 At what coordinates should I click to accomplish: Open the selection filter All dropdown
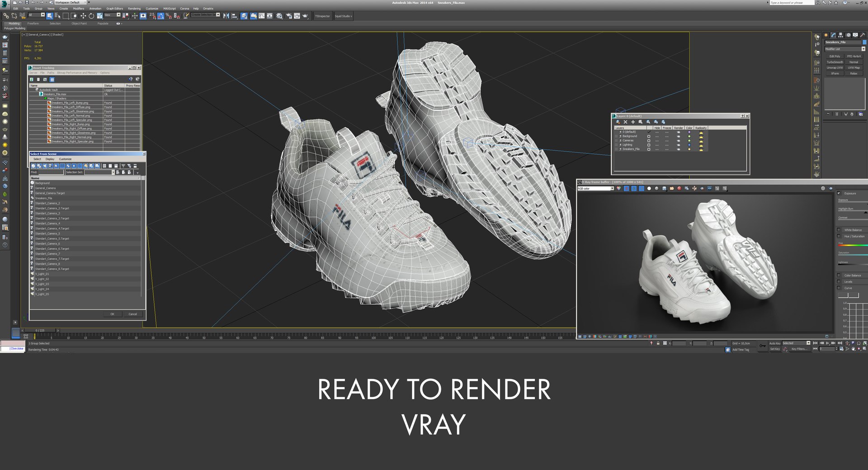[37, 15]
